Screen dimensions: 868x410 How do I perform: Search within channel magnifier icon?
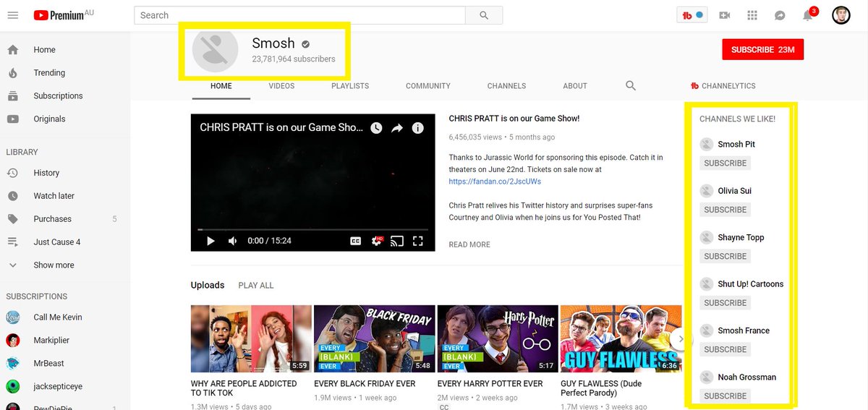click(631, 85)
